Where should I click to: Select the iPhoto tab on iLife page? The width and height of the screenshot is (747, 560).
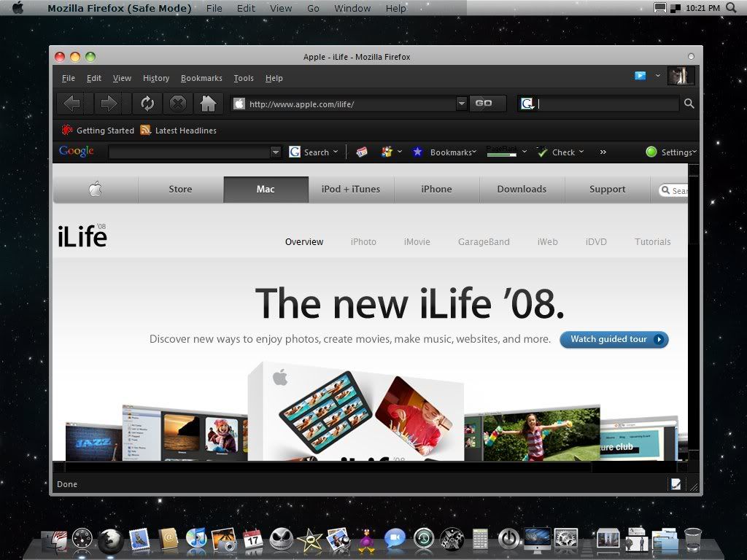[x=363, y=242]
